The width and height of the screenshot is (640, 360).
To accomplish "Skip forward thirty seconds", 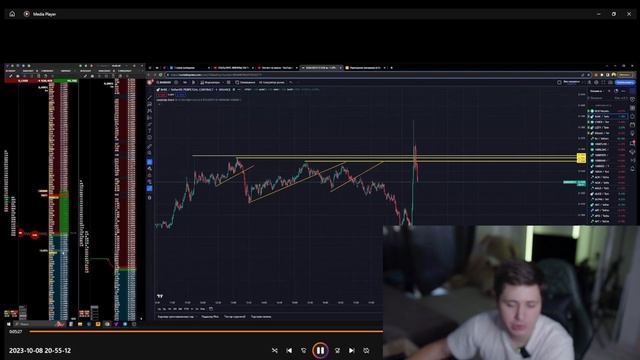I will click(338, 351).
